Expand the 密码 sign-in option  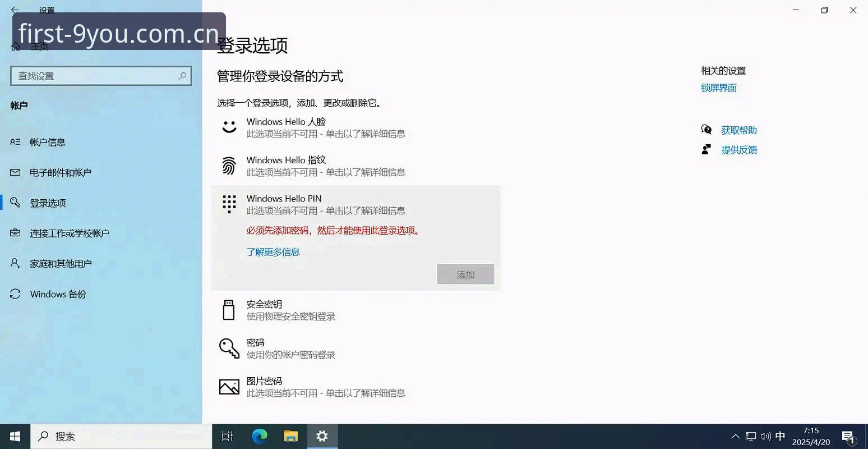click(355, 348)
